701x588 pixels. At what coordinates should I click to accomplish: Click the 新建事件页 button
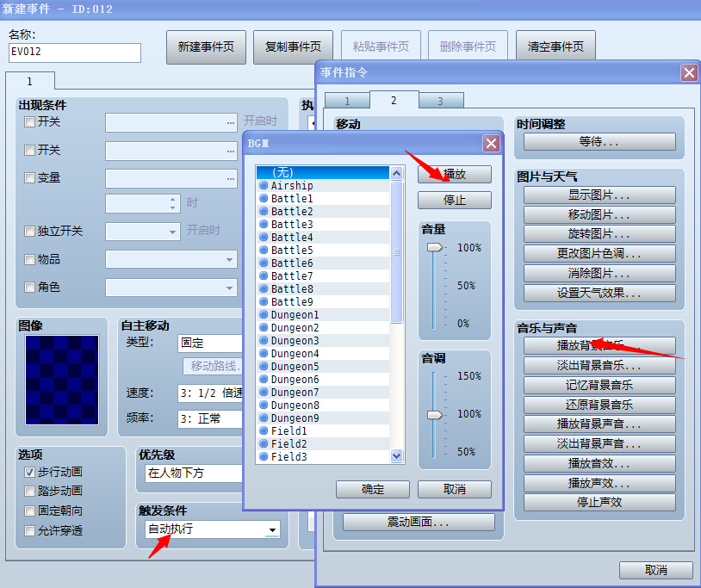click(206, 46)
